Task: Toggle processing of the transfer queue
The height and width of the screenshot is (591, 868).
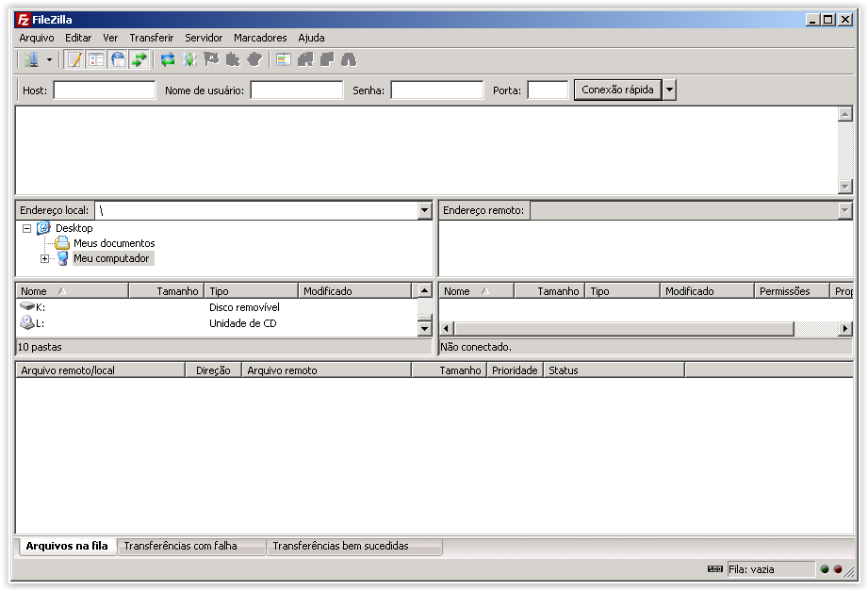Action: click(x=189, y=59)
